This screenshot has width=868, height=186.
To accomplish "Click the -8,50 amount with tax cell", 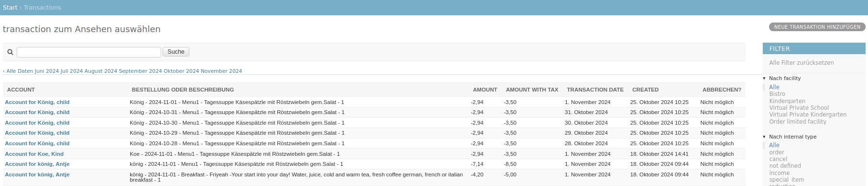I will pos(510,164).
